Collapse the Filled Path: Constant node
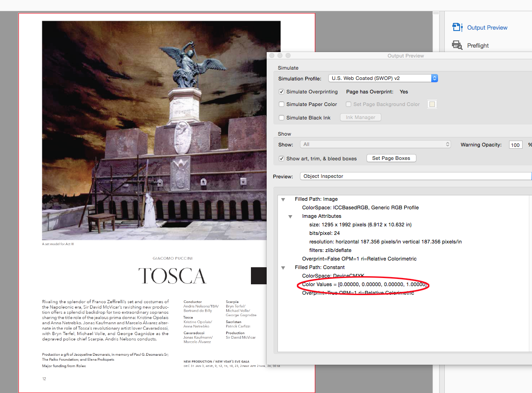 [x=283, y=268]
